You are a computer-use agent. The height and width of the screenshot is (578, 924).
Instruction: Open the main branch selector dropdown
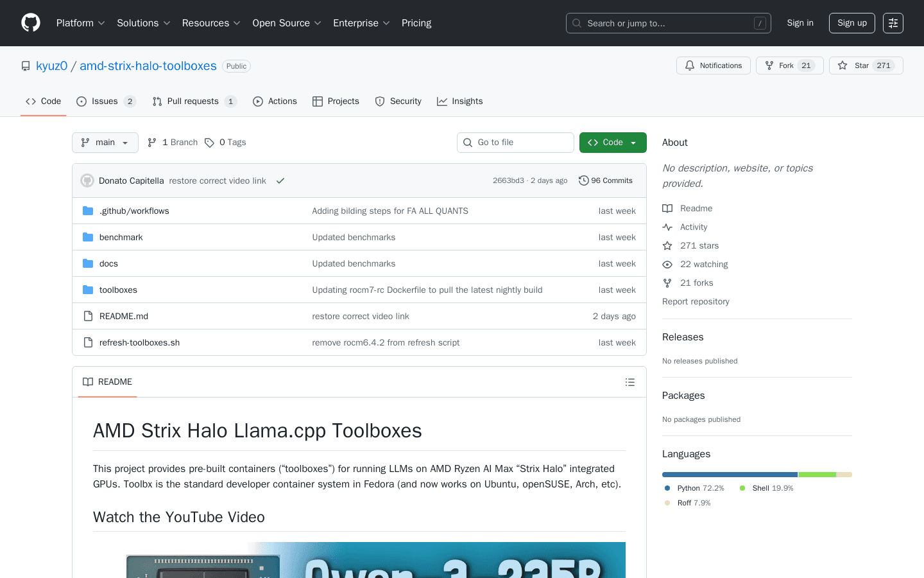(105, 142)
